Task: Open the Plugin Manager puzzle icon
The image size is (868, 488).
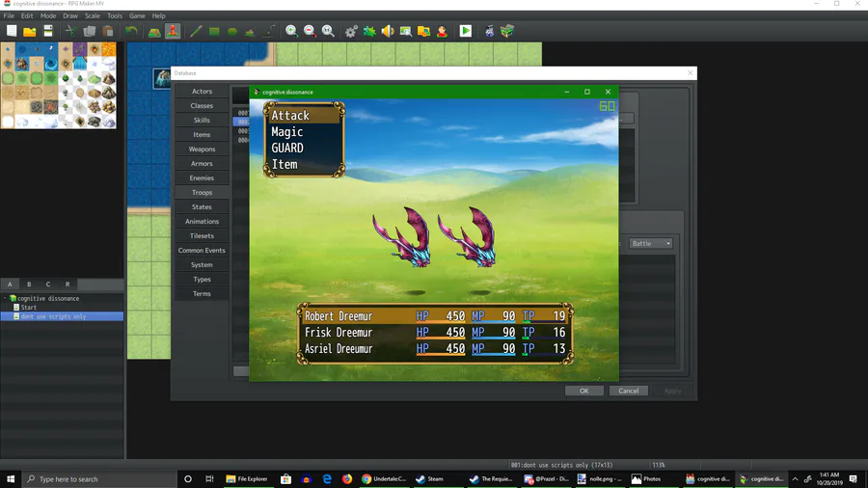Action: pyautogui.click(x=369, y=31)
